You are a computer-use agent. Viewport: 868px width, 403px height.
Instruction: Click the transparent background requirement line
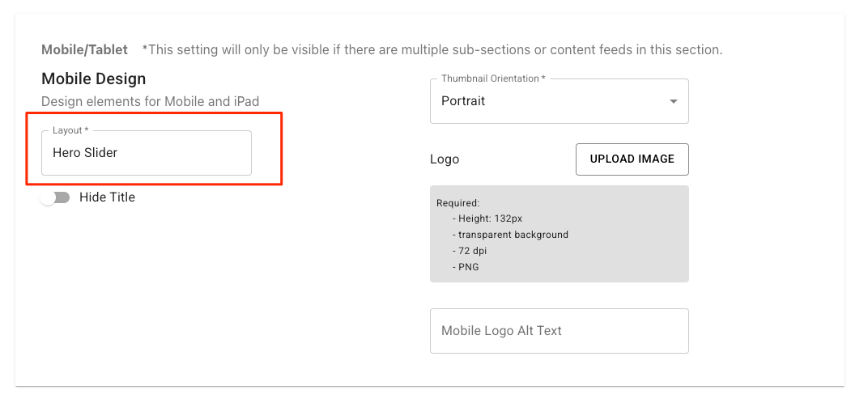510,235
